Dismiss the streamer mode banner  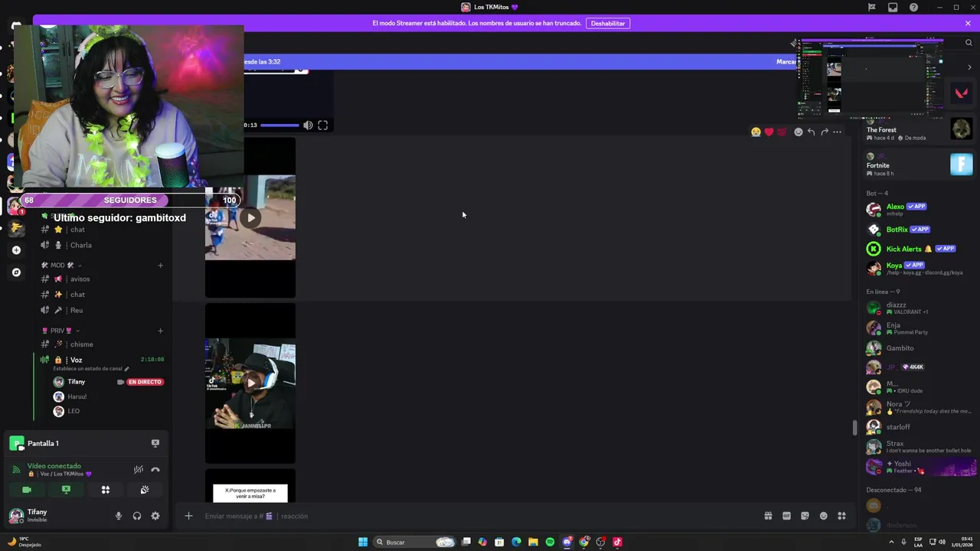pos(968,24)
